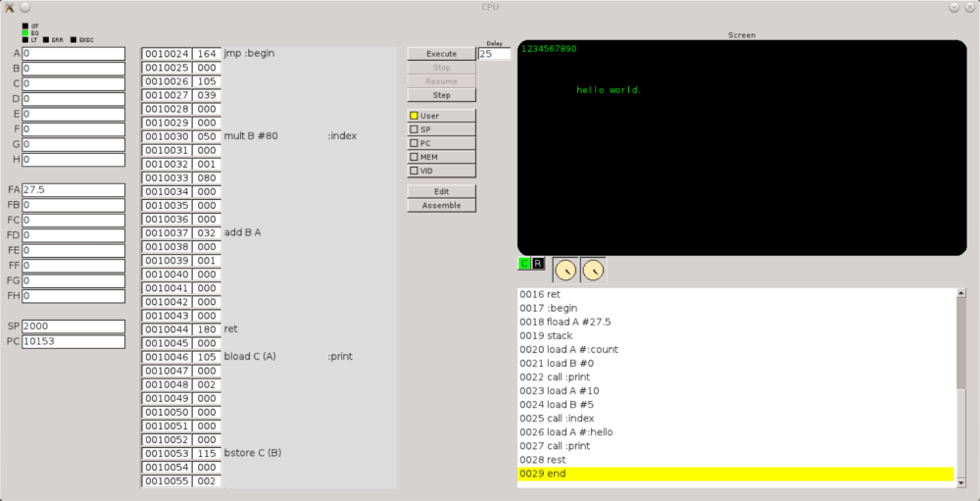Click value cell 115 at address 0010053
The width and height of the screenshot is (980, 501).
point(207,453)
